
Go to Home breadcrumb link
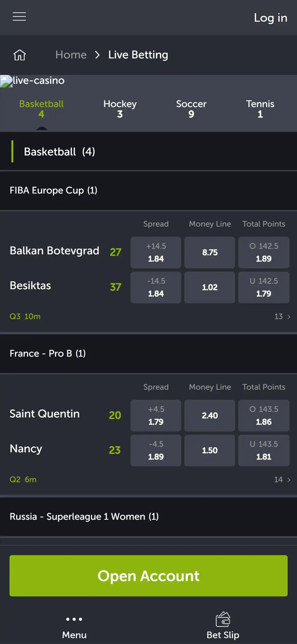point(71,55)
